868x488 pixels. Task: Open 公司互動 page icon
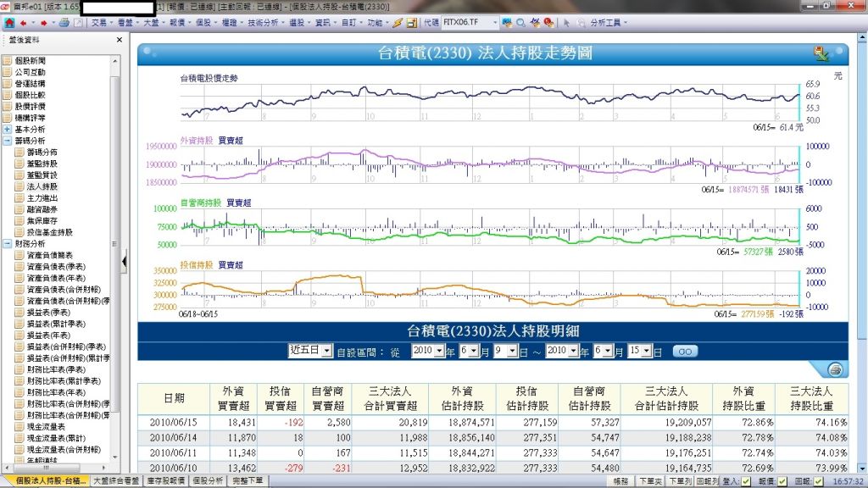[x=7, y=72]
